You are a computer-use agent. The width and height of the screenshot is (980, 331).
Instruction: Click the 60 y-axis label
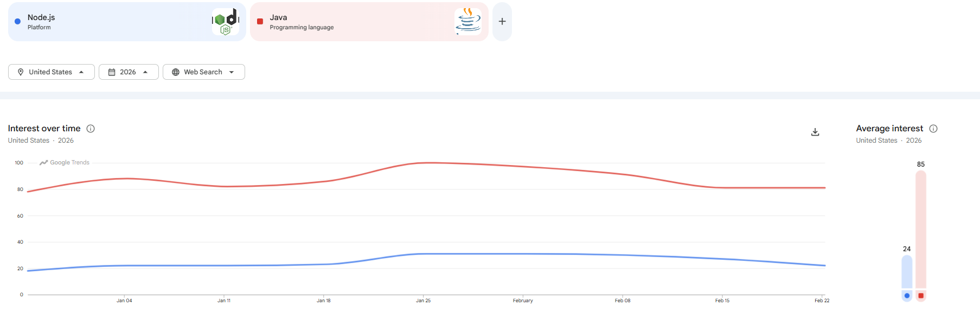pos(20,216)
